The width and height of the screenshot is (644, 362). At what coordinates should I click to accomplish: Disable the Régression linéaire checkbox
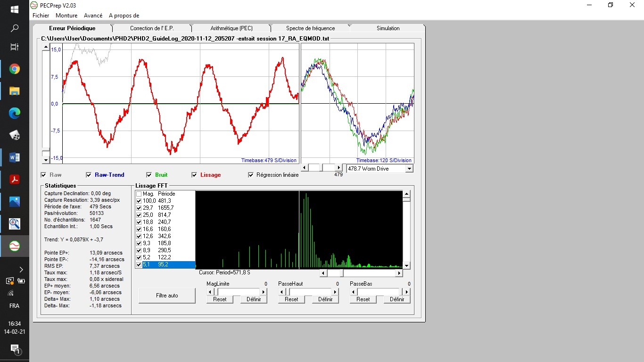(x=251, y=175)
